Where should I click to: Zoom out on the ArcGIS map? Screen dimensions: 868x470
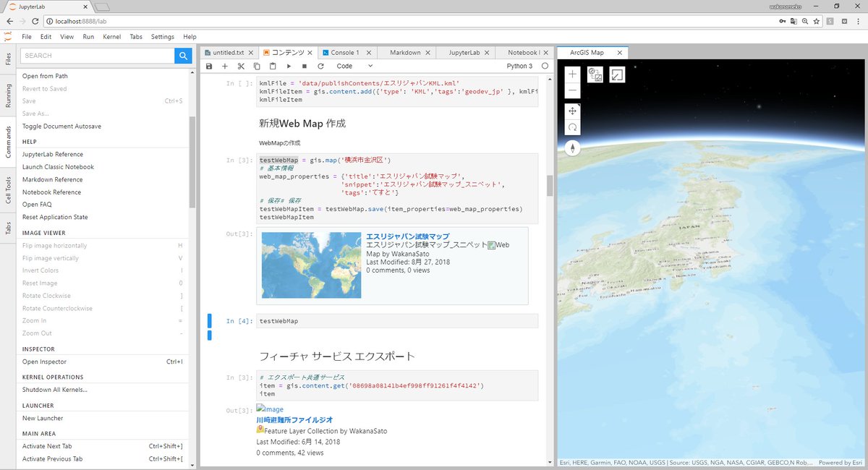(x=573, y=91)
